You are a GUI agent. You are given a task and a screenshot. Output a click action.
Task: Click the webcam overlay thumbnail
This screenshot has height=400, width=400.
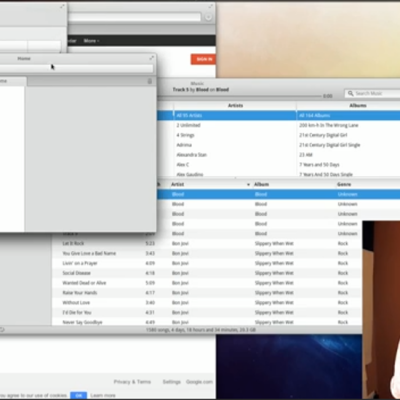(381, 310)
